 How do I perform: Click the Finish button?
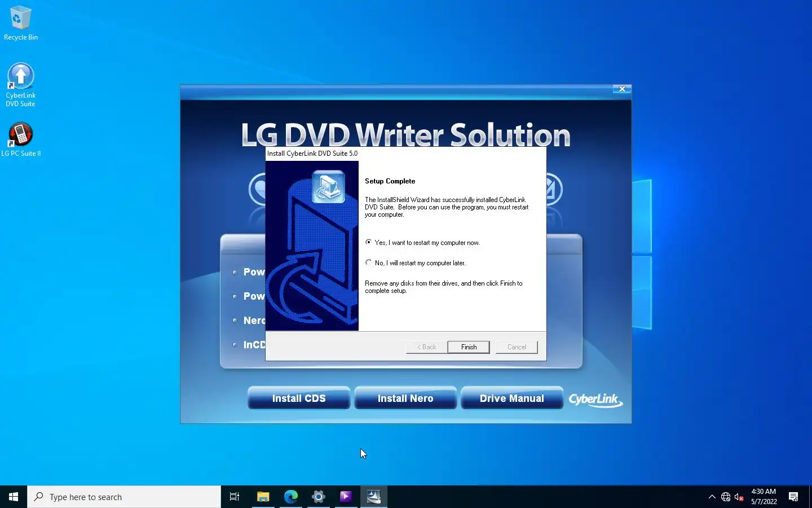click(x=469, y=347)
